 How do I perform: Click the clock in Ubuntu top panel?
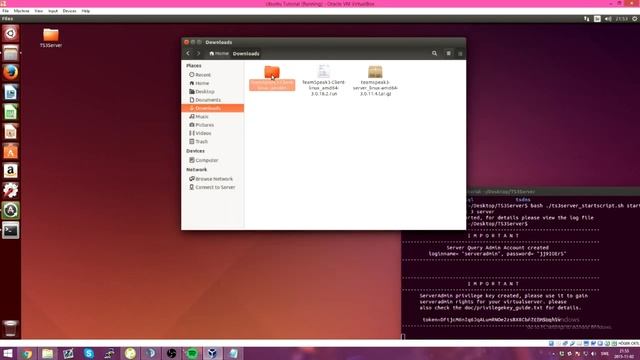[622, 19]
